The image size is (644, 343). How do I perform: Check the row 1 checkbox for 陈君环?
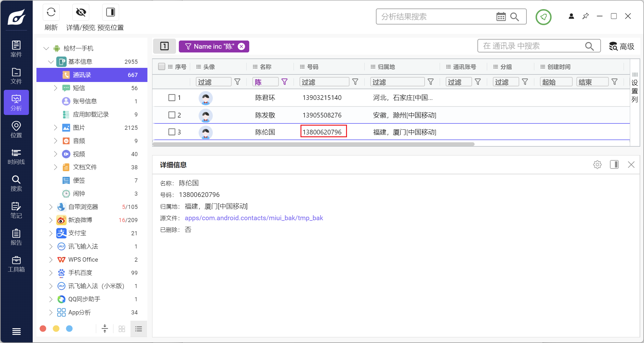[172, 98]
